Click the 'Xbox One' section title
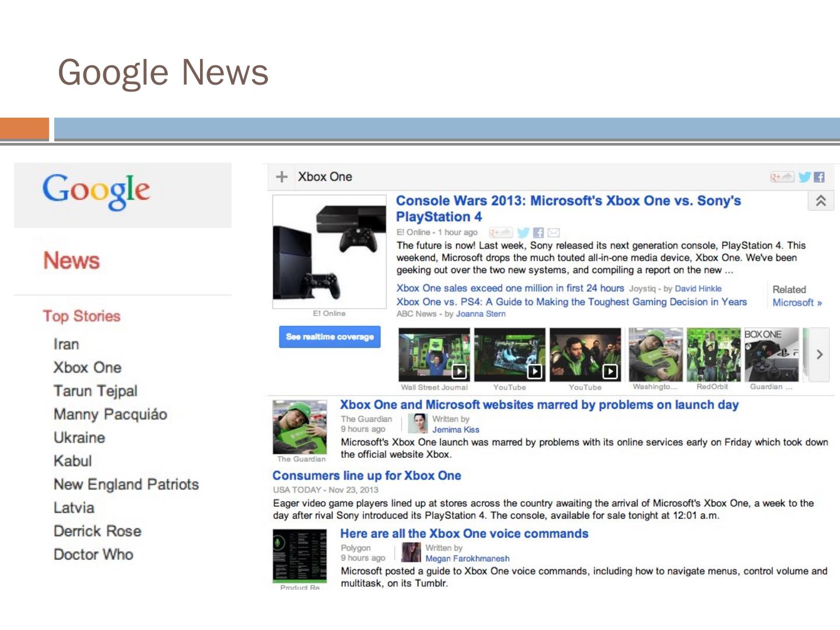Screen dimensions: 840x630 325,177
